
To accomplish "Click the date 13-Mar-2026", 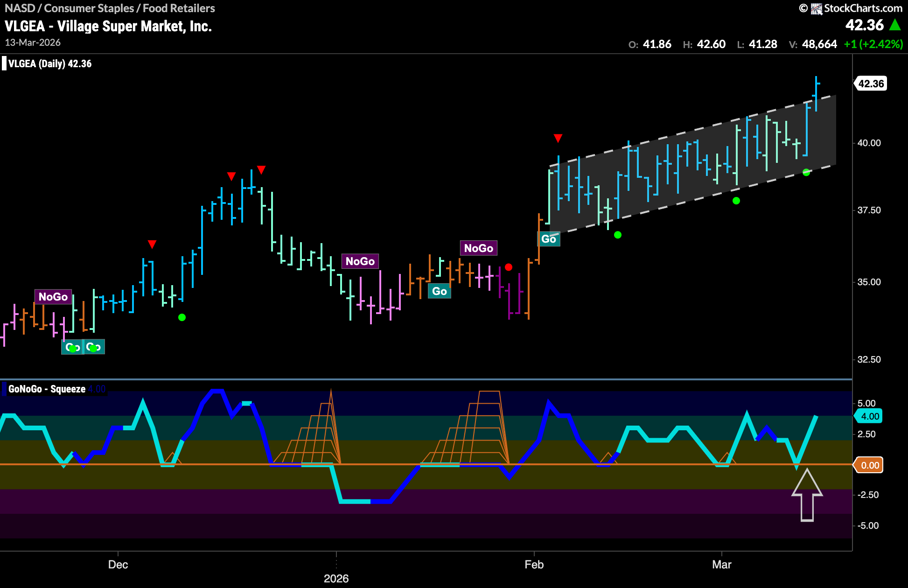I will 33,42.
